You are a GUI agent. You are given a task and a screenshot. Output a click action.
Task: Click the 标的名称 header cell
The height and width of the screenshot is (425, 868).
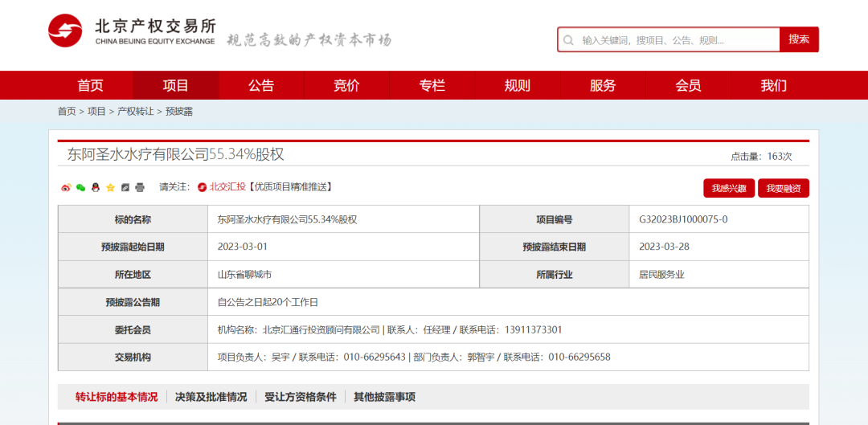133,219
